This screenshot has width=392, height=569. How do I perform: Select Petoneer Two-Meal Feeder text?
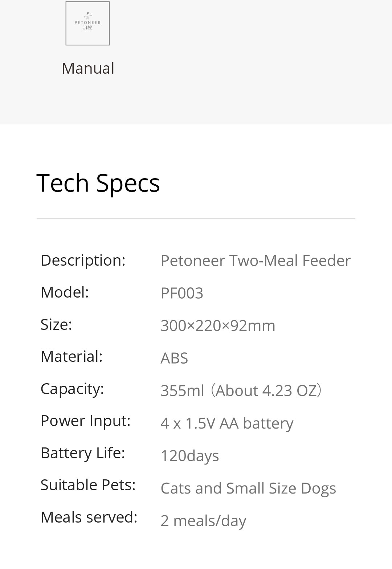click(x=256, y=261)
